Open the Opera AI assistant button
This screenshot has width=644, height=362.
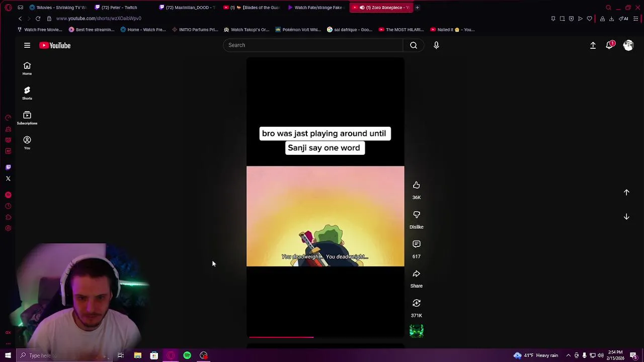pos(623,19)
